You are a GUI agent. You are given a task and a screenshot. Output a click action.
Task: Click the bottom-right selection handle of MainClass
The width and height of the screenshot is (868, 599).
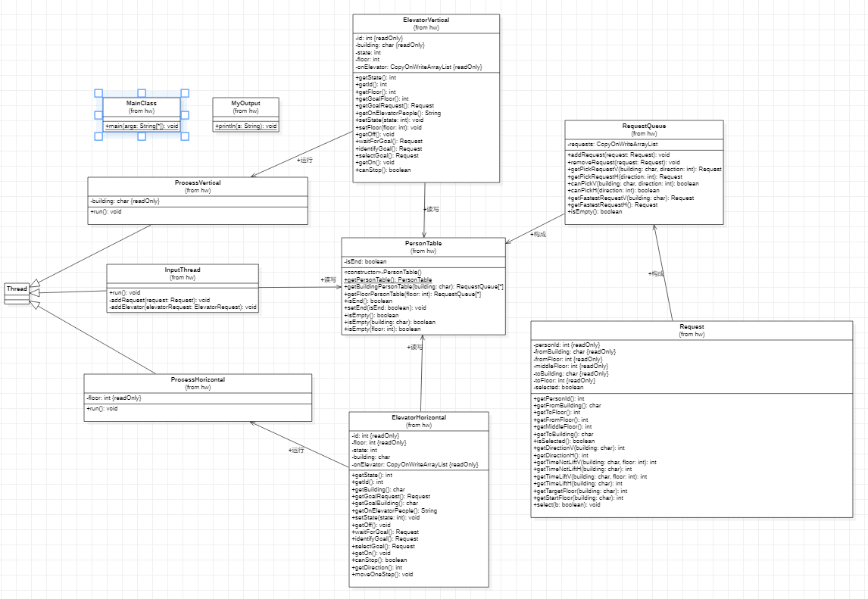[x=185, y=136]
